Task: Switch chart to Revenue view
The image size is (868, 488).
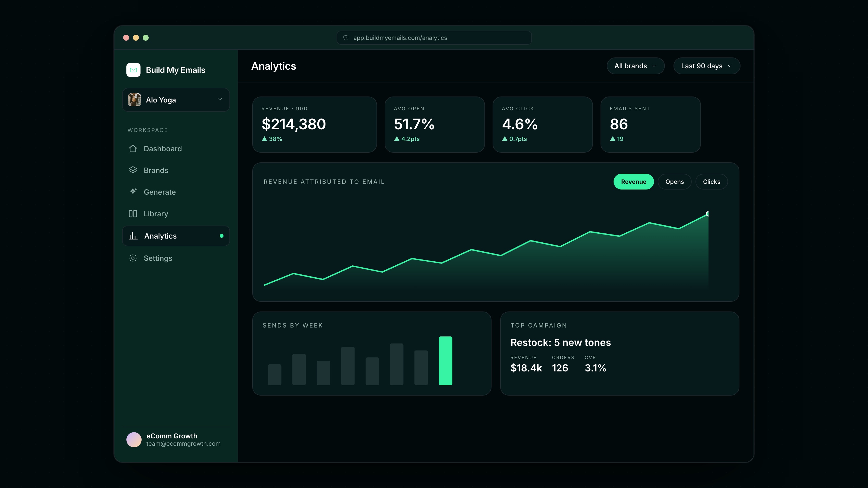Action: pos(633,182)
